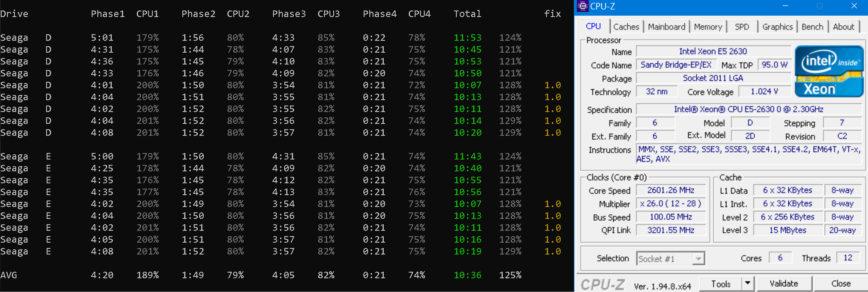Viewport: 868px width, 292px height.
Task: Click the QPI Link value 3201.55 MHz
Action: 670,230
